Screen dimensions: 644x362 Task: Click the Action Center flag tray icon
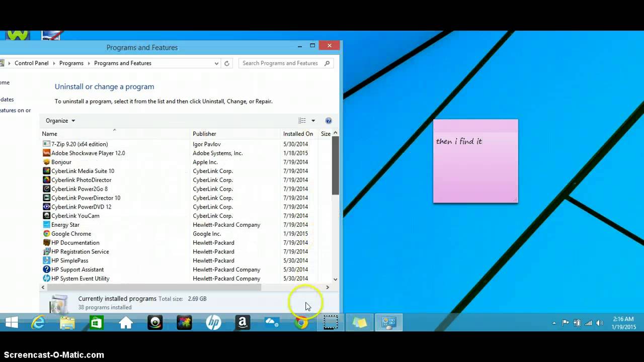click(566, 323)
